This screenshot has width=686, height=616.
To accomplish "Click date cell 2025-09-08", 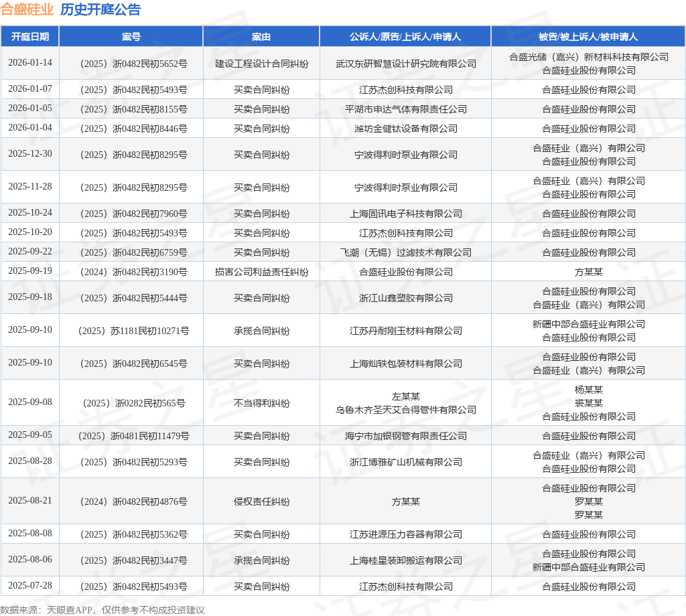I will pos(29,402).
